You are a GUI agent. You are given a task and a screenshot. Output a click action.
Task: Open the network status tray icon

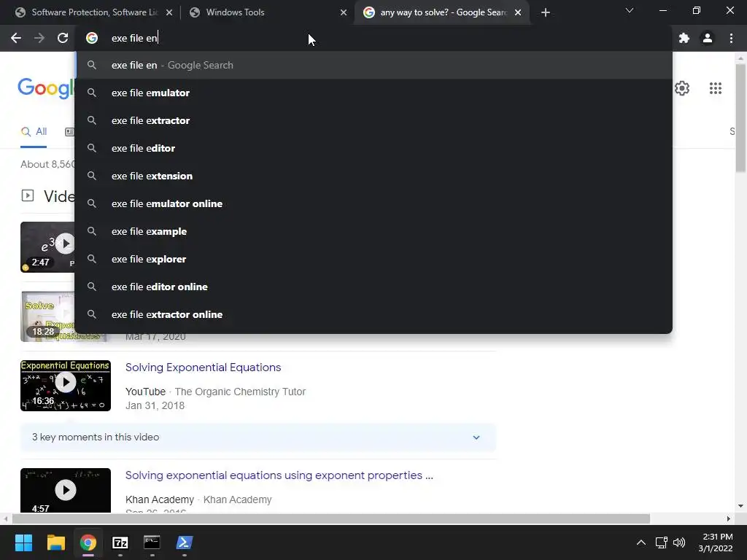[661, 542]
